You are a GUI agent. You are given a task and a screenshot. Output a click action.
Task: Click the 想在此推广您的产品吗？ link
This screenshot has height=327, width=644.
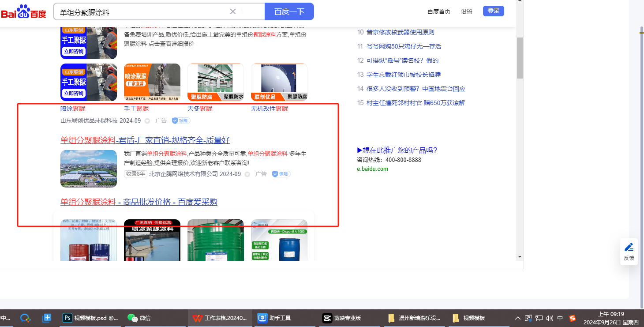pyautogui.click(x=397, y=150)
